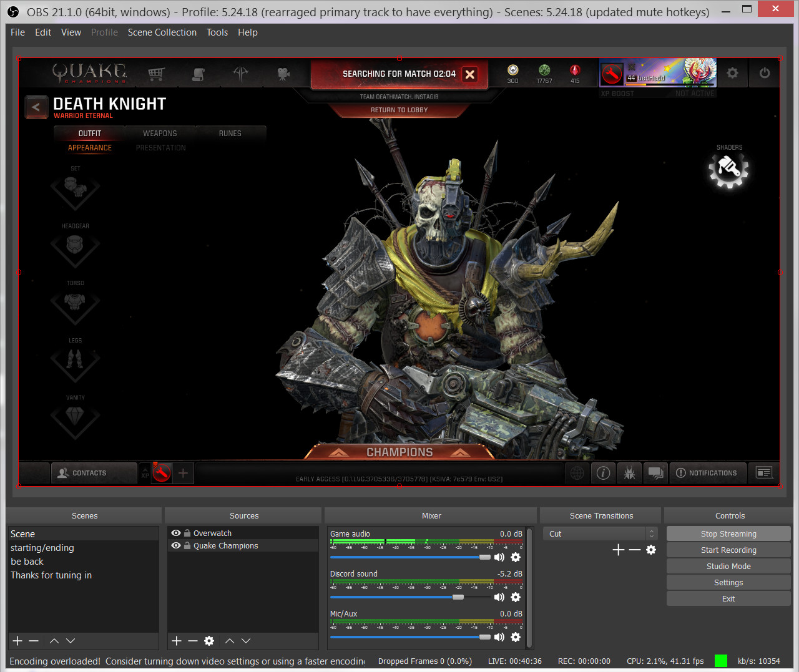Viewport: 799px width, 672px height.
Task: Move source up in Sources list
Action: point(230,641)
